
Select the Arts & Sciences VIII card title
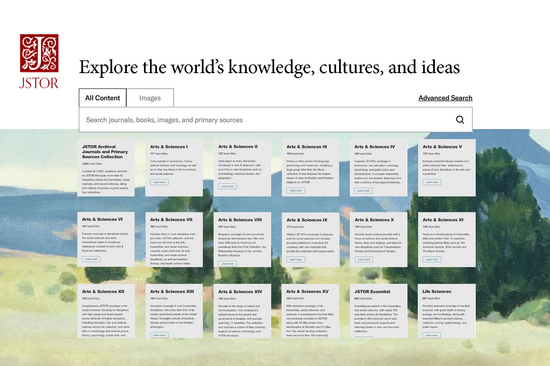pos(240,220)
